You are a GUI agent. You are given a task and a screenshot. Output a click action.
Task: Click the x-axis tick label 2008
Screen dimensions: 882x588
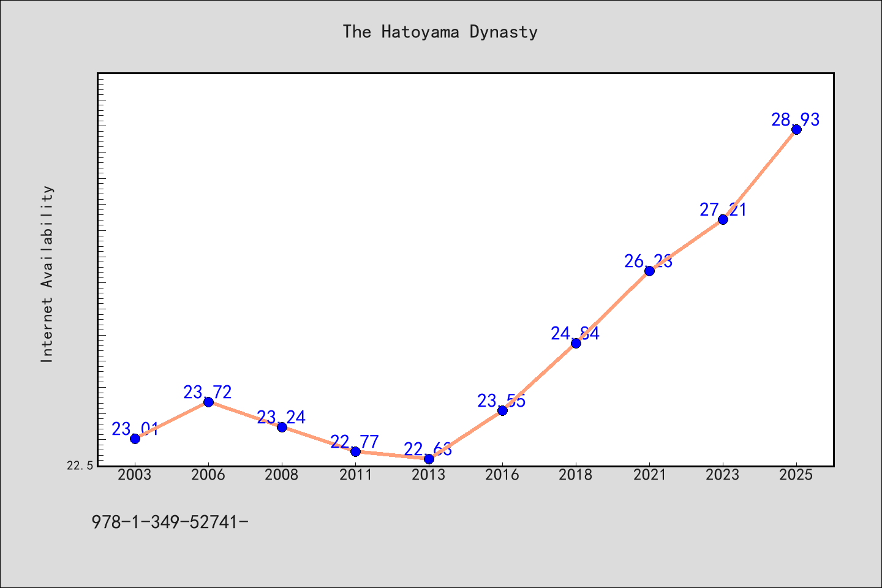282,475
